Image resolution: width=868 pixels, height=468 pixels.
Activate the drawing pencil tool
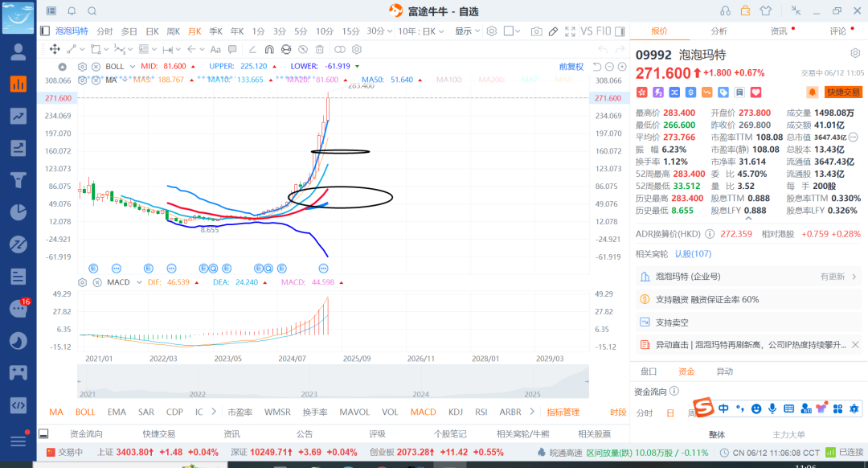553,31
